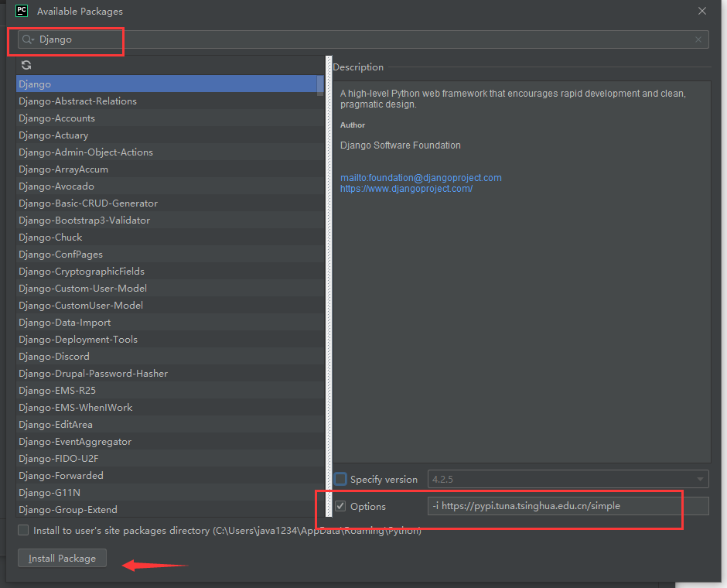Uncheck the Options checkbox
Image resolution: width=727 pixels, height=588 pixels.
(x=341, y=507)
